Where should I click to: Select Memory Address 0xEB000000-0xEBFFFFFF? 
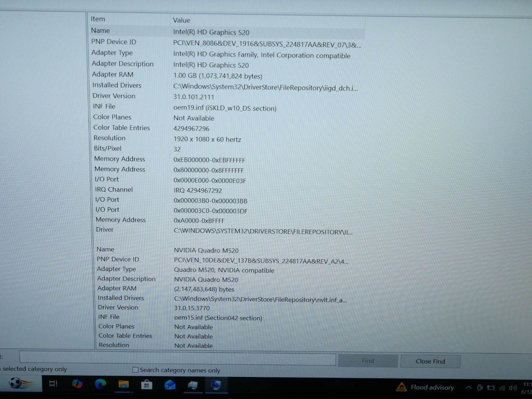209,160
